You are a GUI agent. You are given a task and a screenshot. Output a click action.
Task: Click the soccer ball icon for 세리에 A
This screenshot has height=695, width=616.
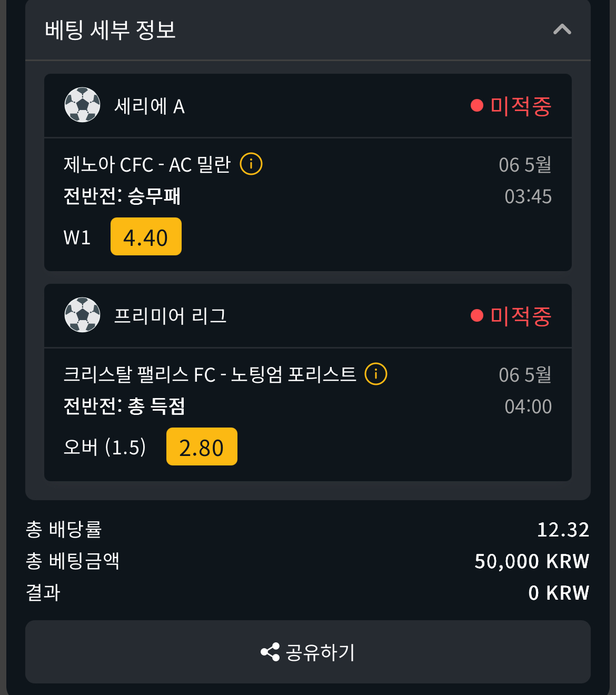click(x=82, y=105)
